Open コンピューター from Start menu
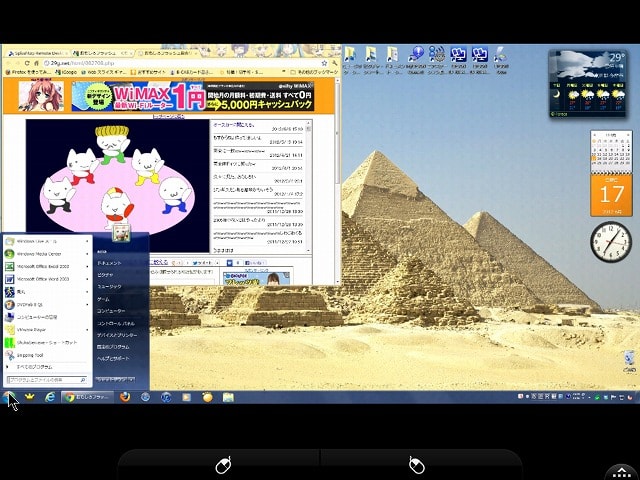Screen dimensions: 640x480 point(111,311)
